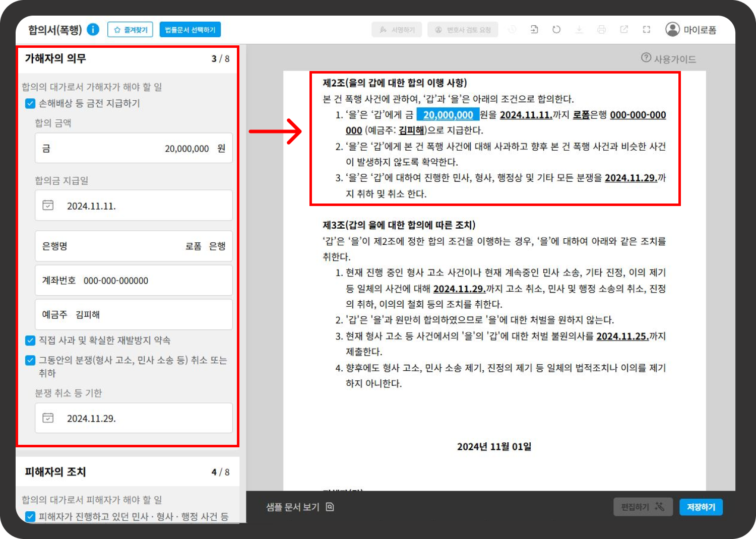756x539 pixels.
Task: Edit the 예금주 account holder field
Action: tap(134, 314)
